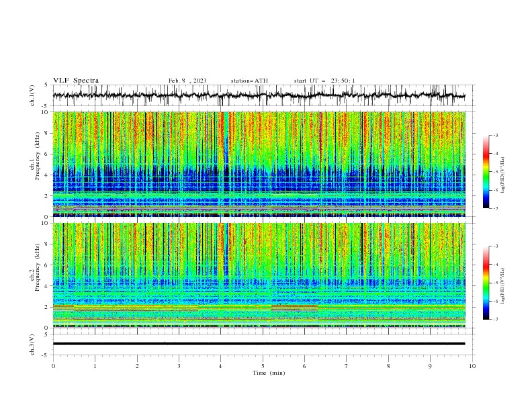The width and height of the screenshot is (532, 411).
Task: Click the "ch.2 Frequency (kHz)" axis label
Action: [35, 267]
